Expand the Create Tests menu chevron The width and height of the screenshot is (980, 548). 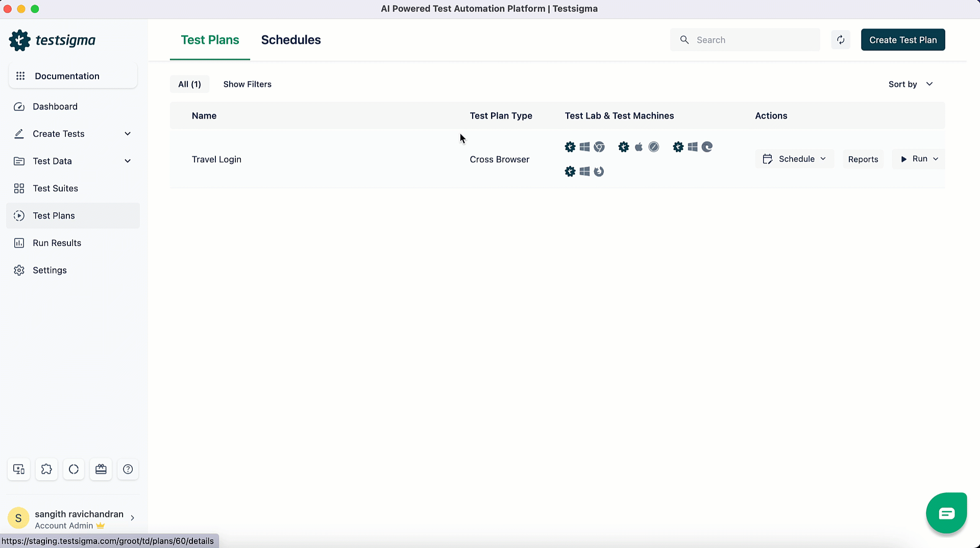click(128, 134)
